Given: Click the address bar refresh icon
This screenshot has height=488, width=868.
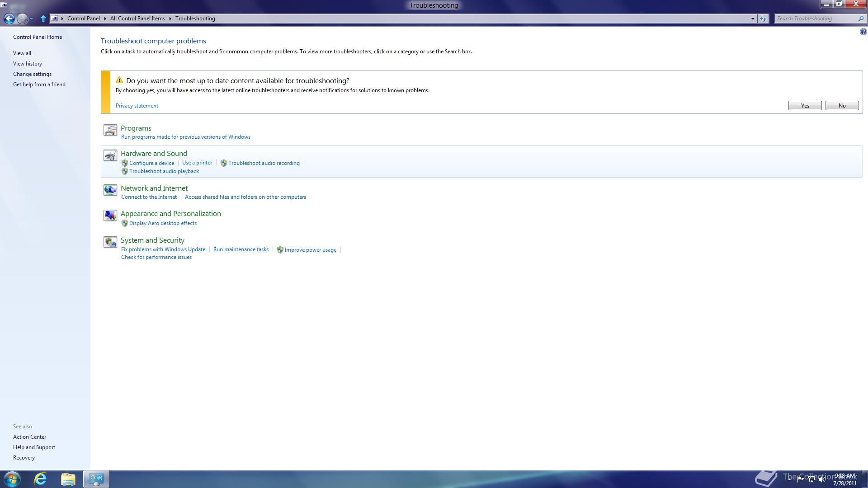Looking at the screenshot, I should pos(763,19).
